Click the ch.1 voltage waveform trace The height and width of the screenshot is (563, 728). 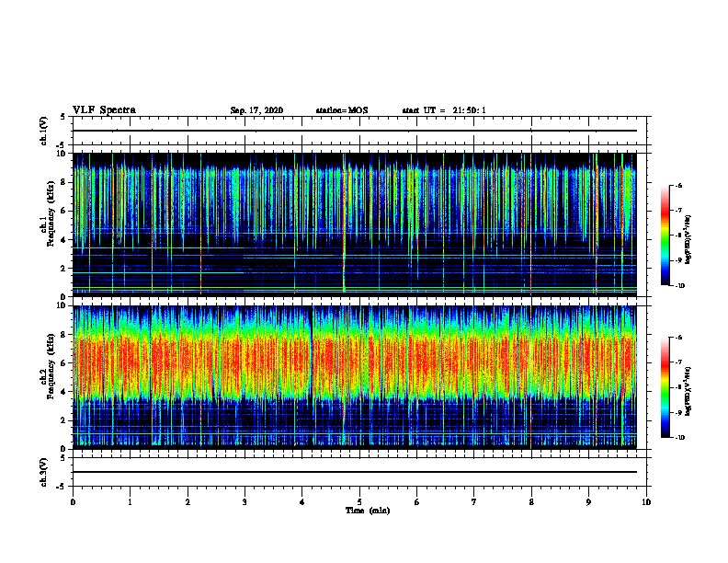point(355,131)
